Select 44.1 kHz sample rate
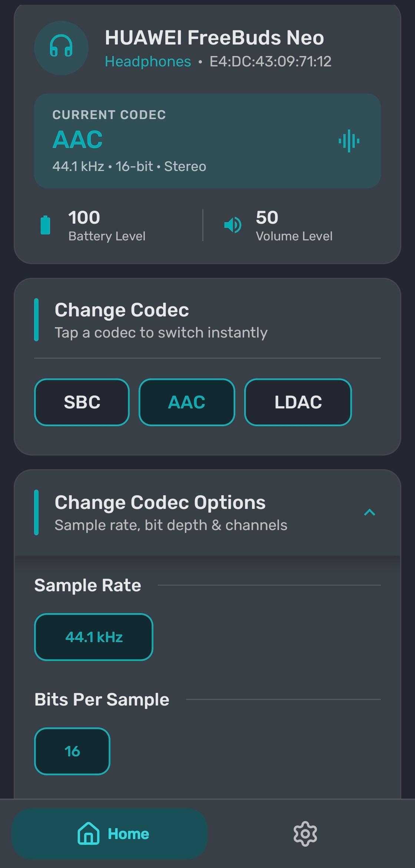 94,637
